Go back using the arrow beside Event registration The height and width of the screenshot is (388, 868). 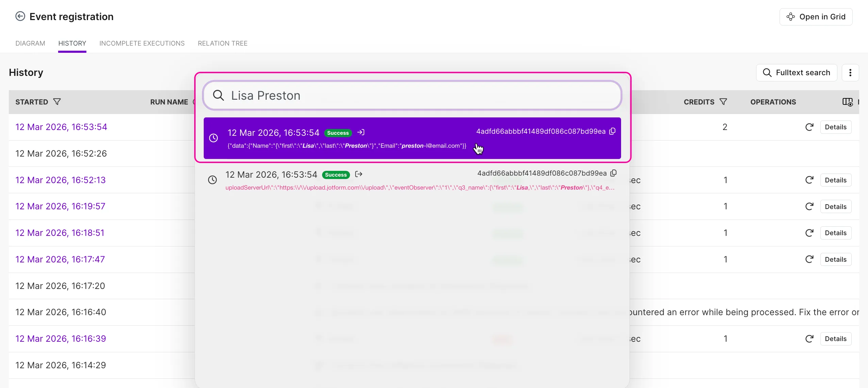click(x=20, y=16)
